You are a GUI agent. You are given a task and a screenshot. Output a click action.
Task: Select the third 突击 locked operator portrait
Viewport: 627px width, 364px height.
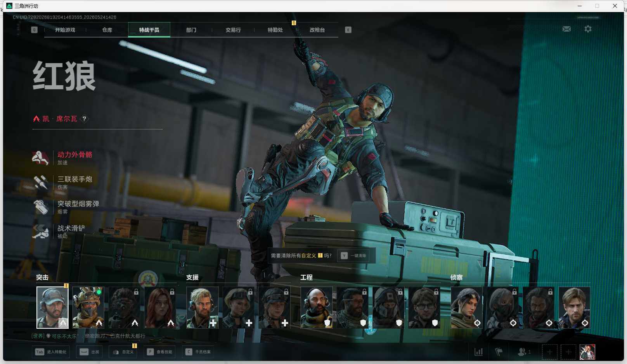click(124, 308)
